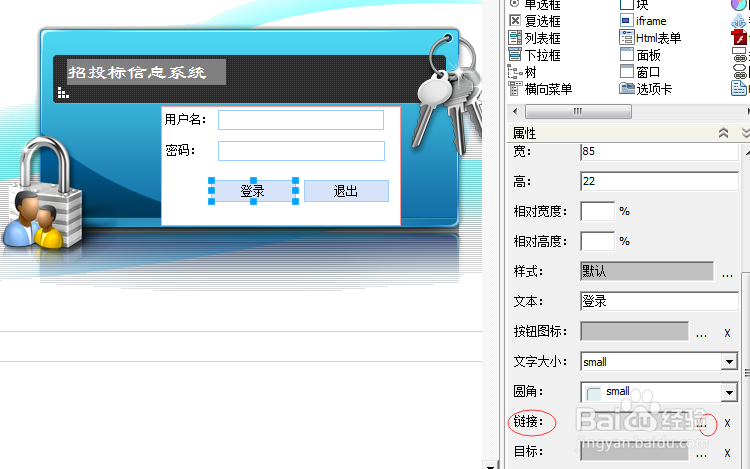Select the Html表单 form component
The width and height of the screenshot is (750, 469).
point(651,38)
